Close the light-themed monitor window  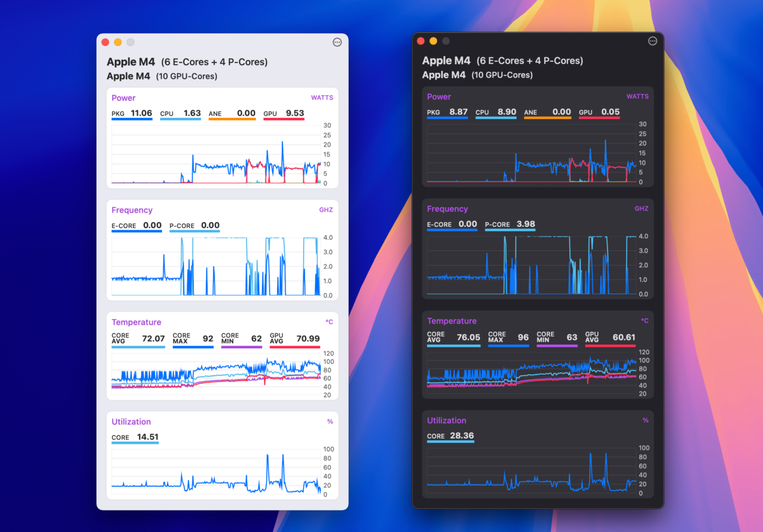[x=106, y=42]
